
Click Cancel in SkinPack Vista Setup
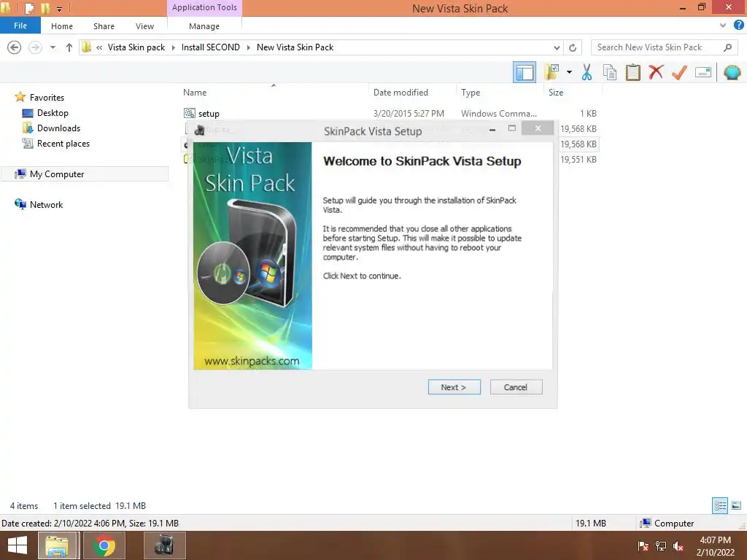[x=516, y=387]
